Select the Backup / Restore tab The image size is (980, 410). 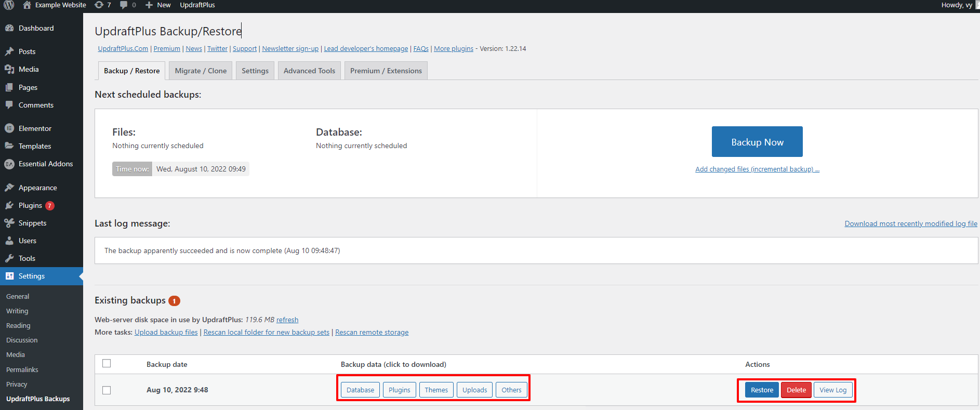coord(131,71)
